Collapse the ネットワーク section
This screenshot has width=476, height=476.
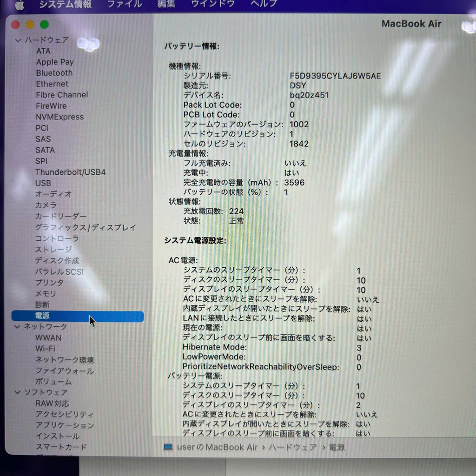(17, 327)
